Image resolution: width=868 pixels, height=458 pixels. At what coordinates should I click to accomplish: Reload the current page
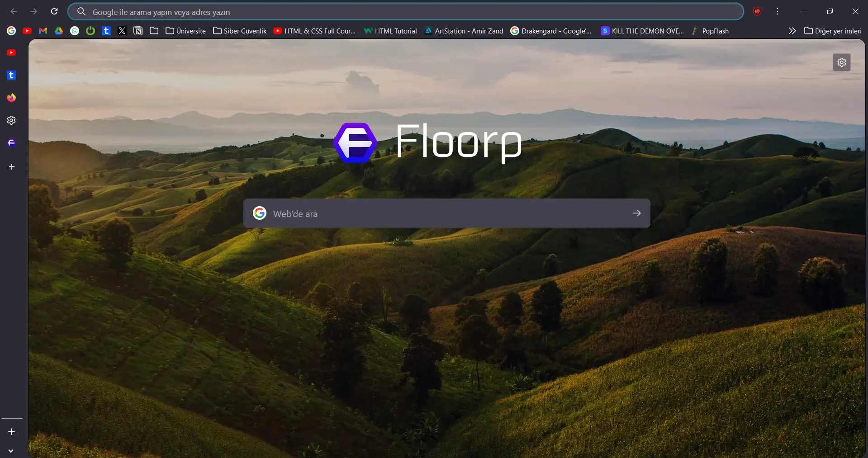54,11
